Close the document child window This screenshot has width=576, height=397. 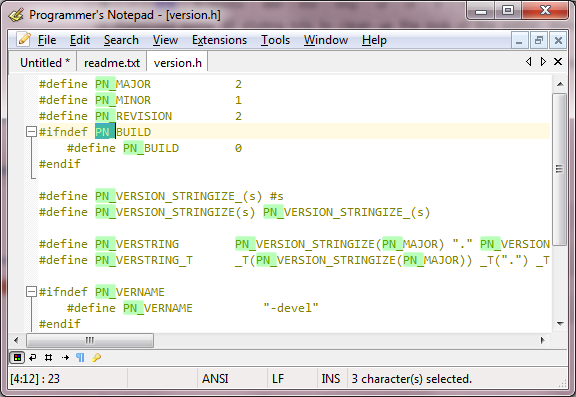tap(558, 40)
